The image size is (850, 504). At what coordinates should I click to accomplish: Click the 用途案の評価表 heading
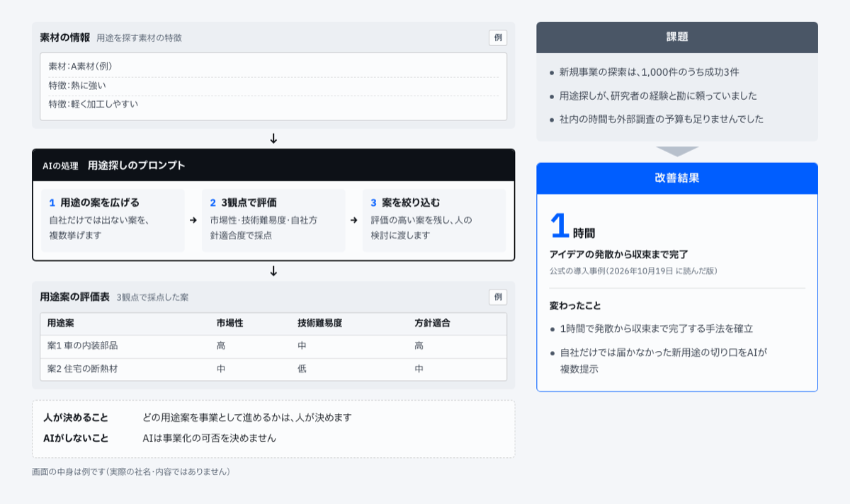75,297
